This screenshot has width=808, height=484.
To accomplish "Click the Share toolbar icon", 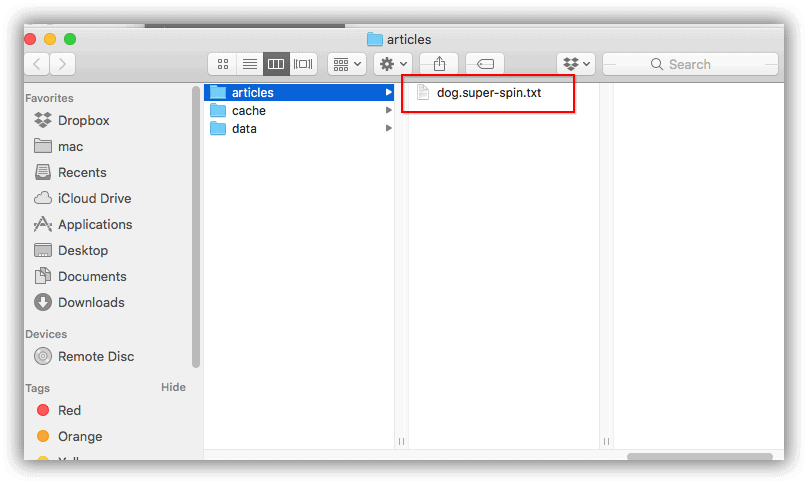I will 439,64.
